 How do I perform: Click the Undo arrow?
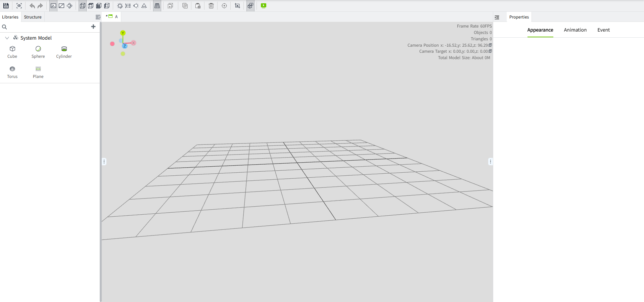pos(32,6)
